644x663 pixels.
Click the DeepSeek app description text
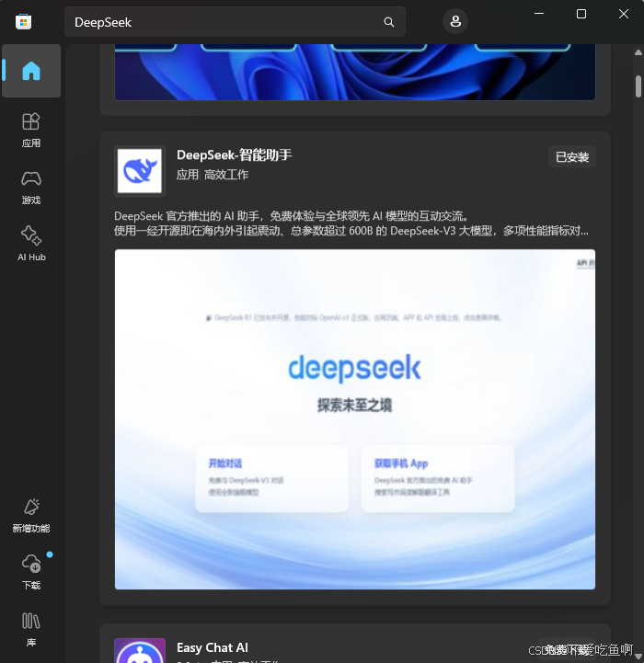click(351, 223)
